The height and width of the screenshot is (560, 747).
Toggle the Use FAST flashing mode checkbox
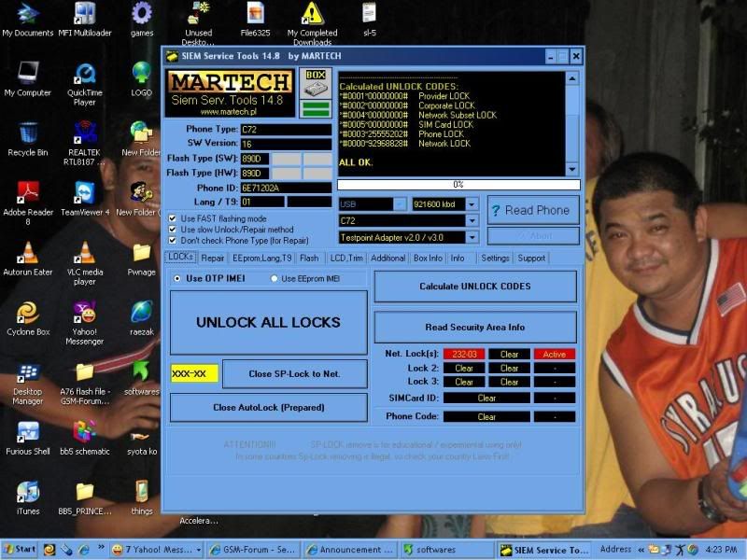click(173, 218)
